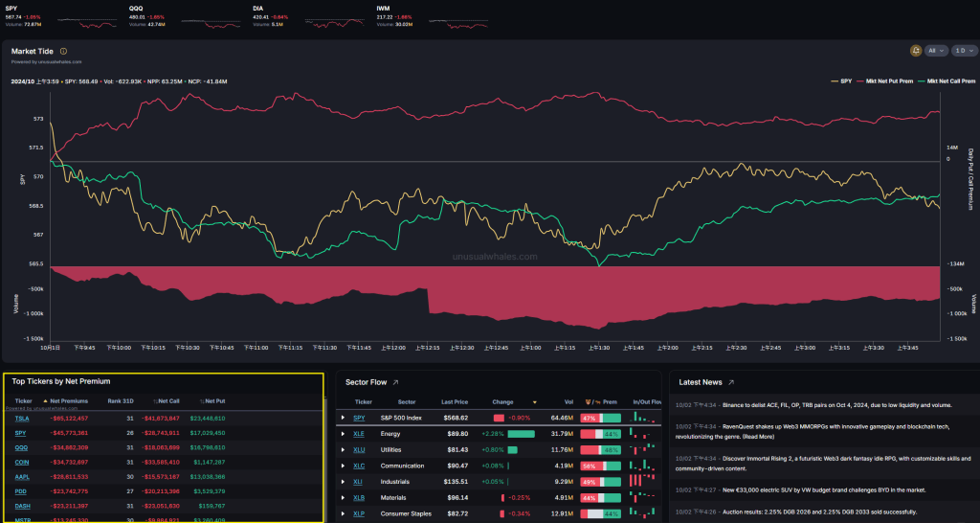Click the alert bell icon on Market Tide
Viewport: 980px width, 523px height.
pyautogui.click(x=918, y=50)
